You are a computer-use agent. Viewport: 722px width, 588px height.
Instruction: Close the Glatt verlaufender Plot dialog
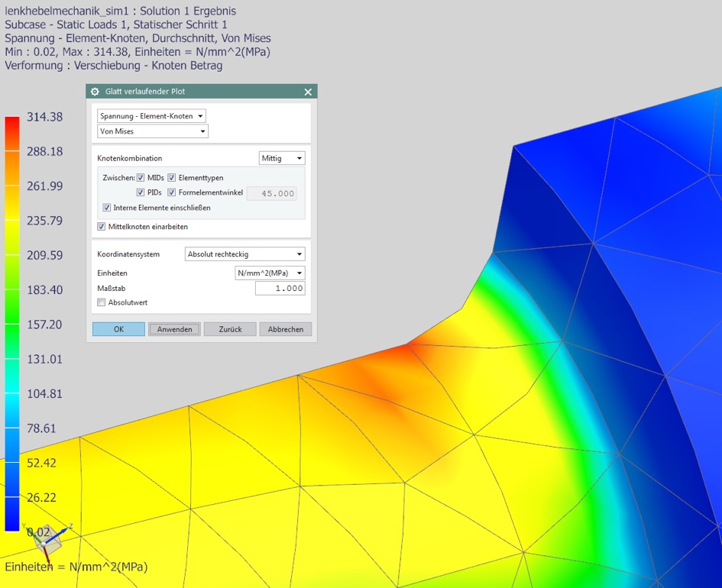point(308,92)
